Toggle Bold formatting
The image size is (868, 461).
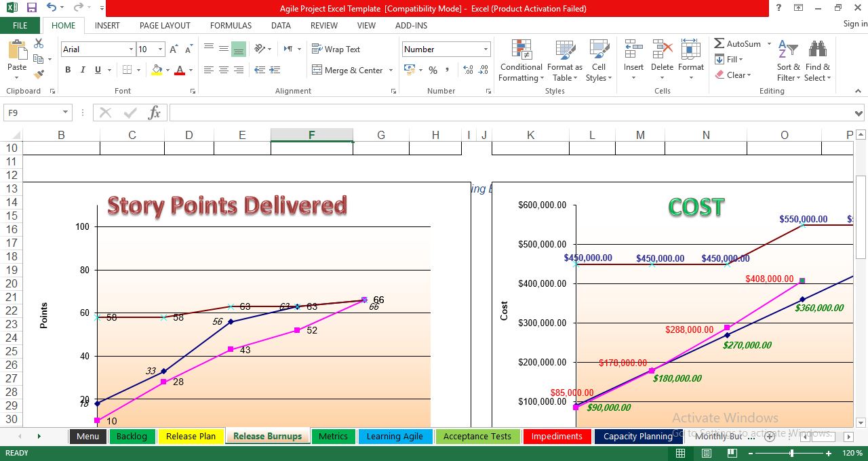point(68,70)
